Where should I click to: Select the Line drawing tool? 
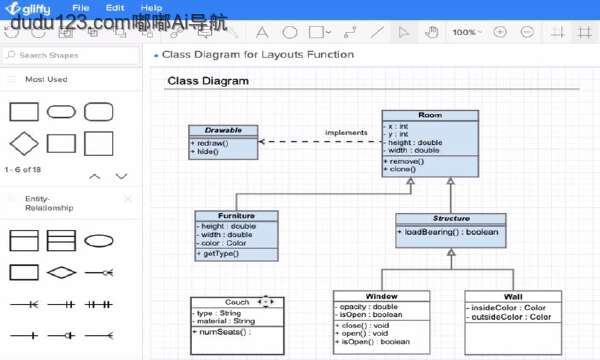pyautogui.click(x=377, y=33)
